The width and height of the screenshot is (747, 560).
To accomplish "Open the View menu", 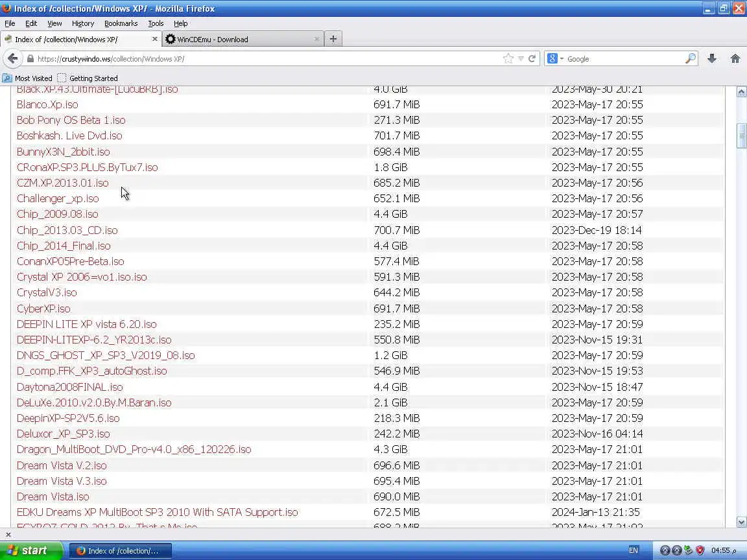I will point(54,23).
